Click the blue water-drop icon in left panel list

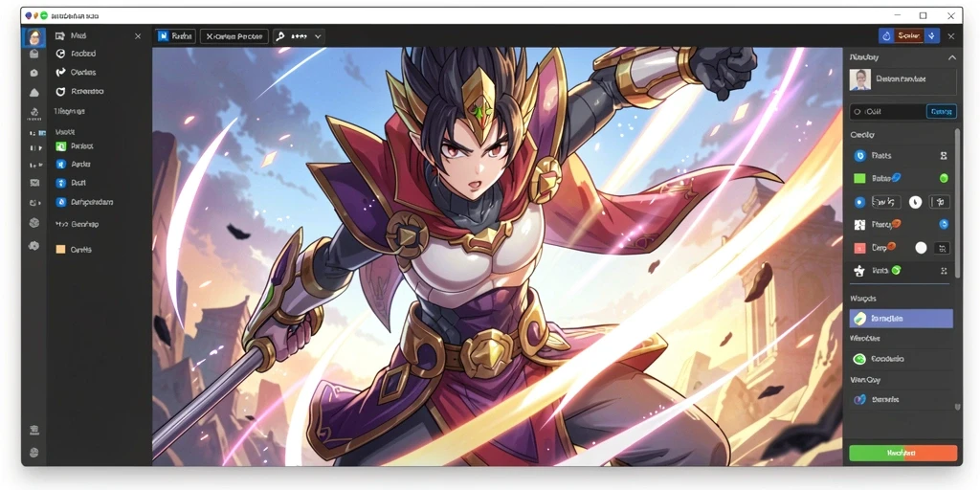(x=60, y=202)
